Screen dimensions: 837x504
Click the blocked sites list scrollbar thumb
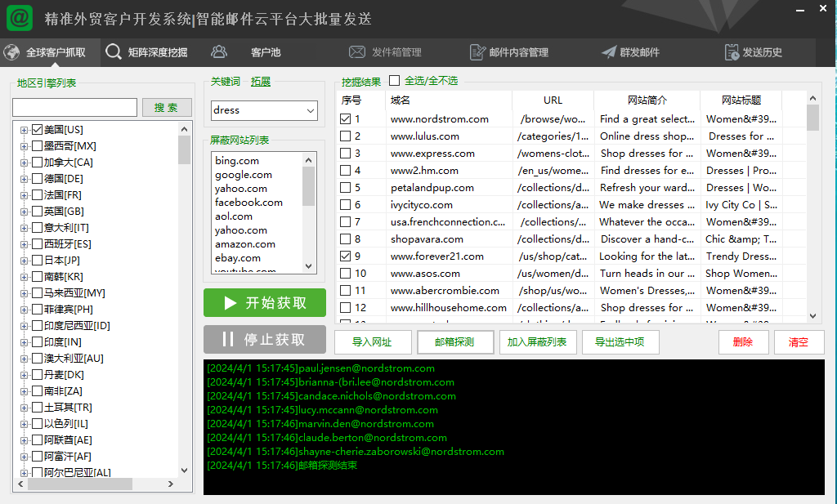tap(308, 186)
